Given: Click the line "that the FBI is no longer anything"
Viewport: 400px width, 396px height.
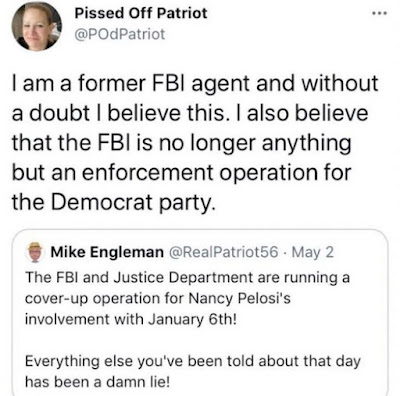Looking at the screenshot, I should (182, 143).
